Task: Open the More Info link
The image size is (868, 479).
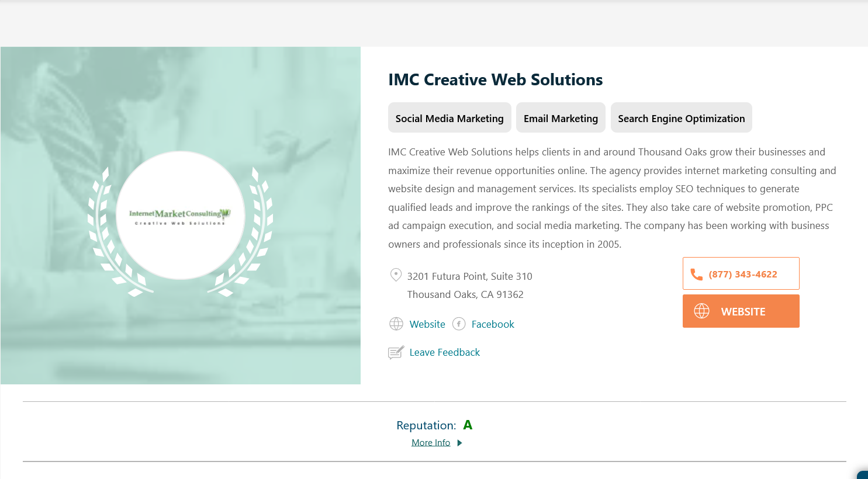Action: point(431,443)
